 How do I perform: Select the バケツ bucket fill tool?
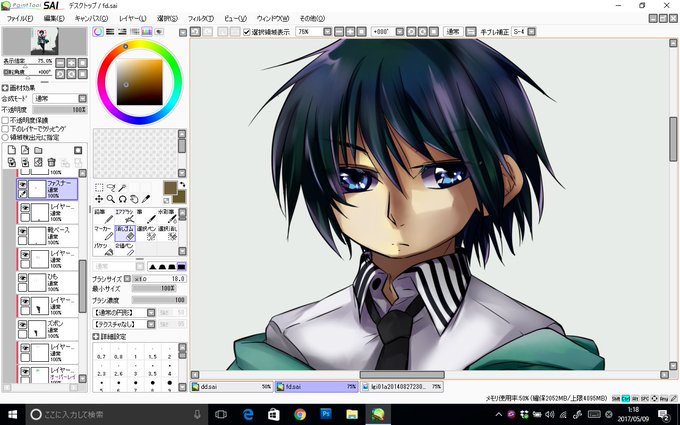(x=103, y=249)
